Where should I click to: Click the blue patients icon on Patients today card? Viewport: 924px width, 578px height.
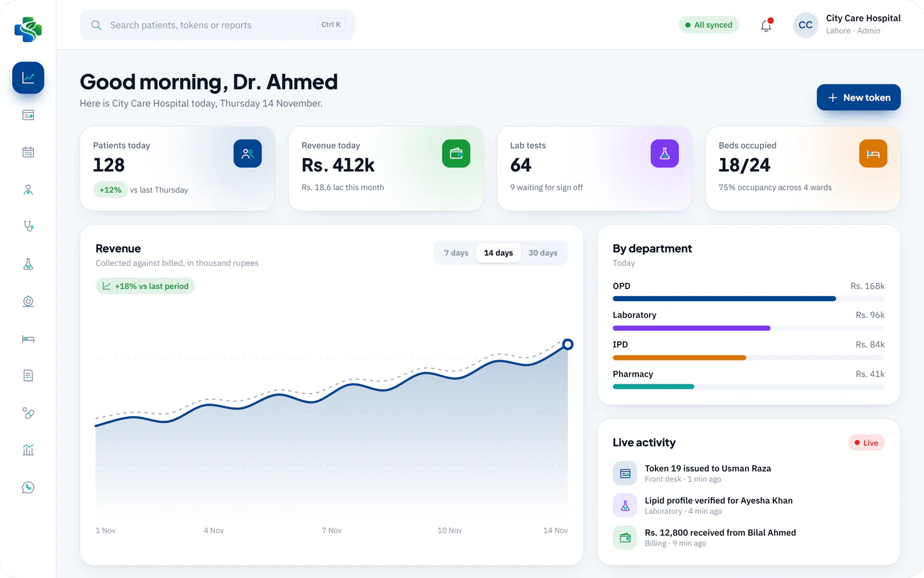248,154
